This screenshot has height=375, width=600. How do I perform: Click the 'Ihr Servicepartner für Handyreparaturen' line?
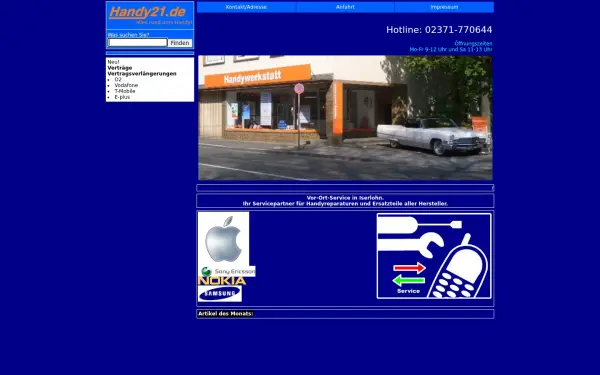point(345,204)
